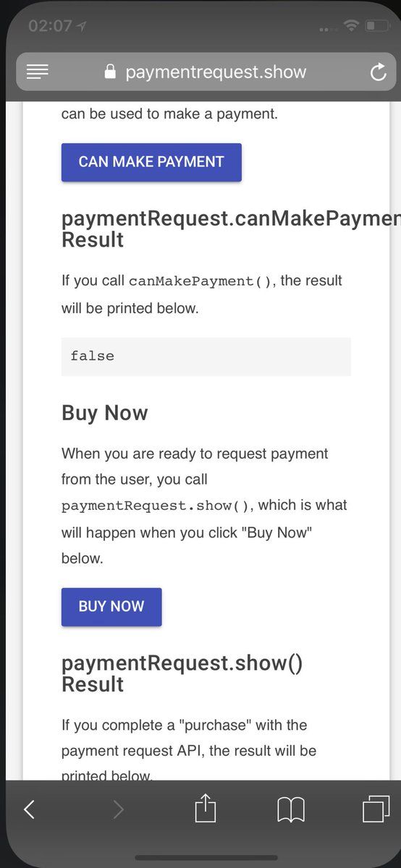Go back using the left chevron
The width and height of the screenshot is (401, 868).
click(29, 809)
